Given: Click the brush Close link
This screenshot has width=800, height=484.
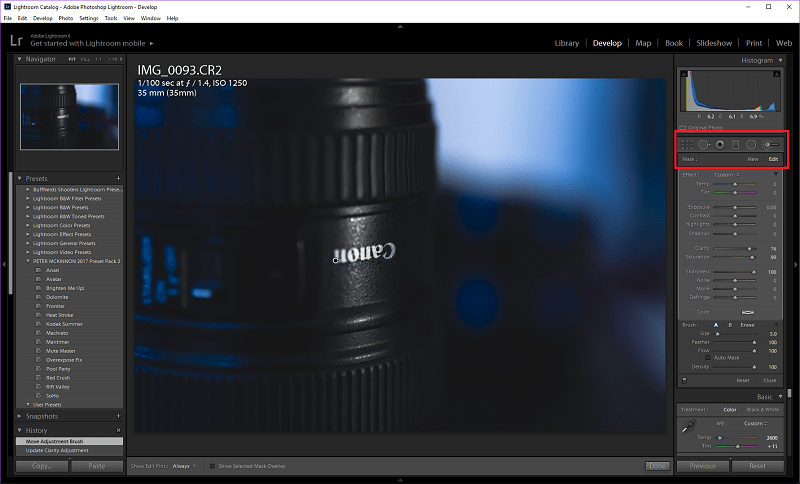Looking at the screenshot, I should (769, 380).
